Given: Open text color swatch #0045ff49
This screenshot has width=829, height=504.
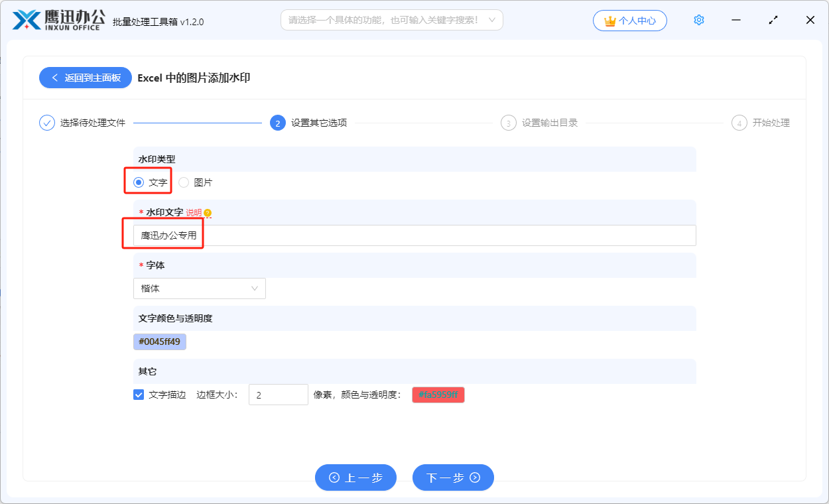Looking at the screenshot, I should 160,342.
